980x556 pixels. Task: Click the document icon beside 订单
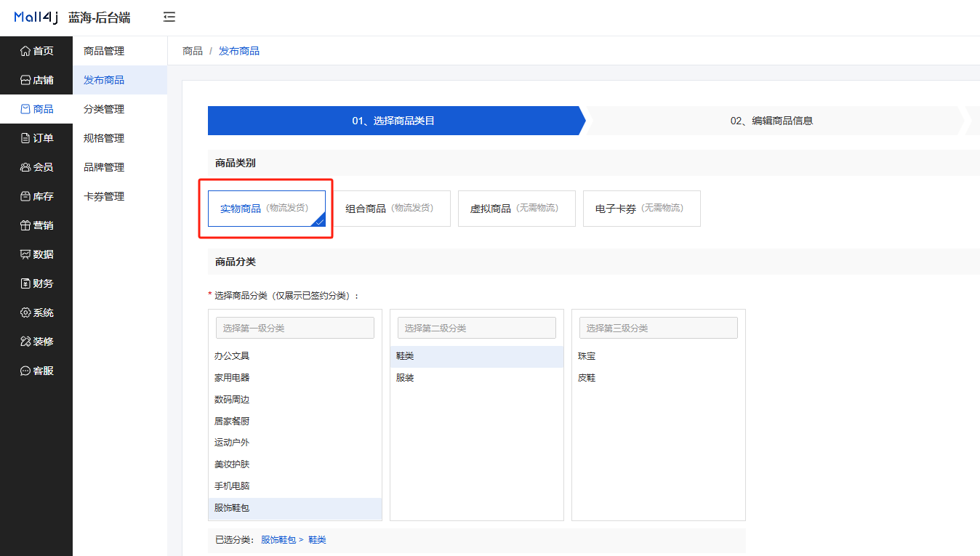tap(25, 138)
